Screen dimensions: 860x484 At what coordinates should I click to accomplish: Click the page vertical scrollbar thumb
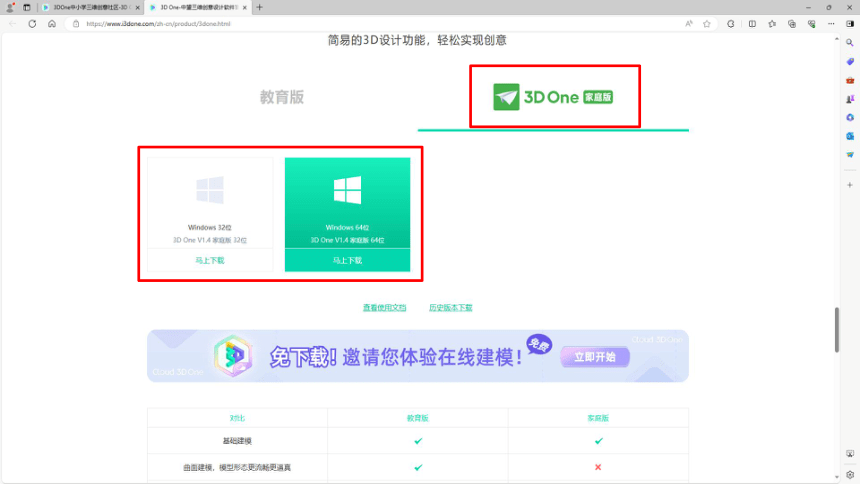pos(837,330)
